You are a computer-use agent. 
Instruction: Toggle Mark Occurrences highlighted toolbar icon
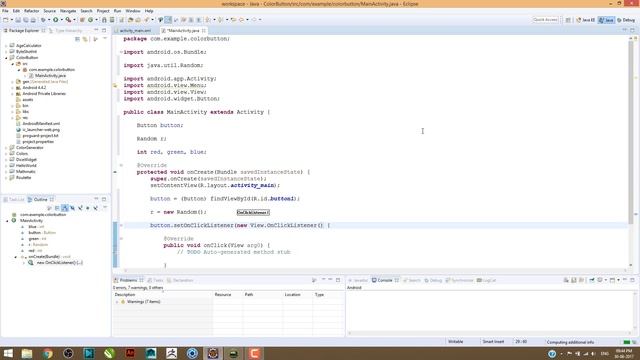click(168, 20)
